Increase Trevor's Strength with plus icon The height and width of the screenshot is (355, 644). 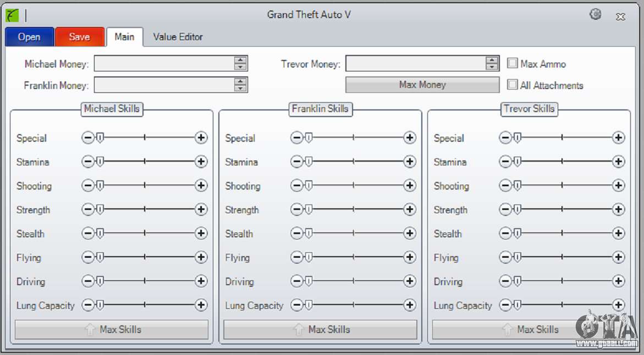tap(618, 209)
